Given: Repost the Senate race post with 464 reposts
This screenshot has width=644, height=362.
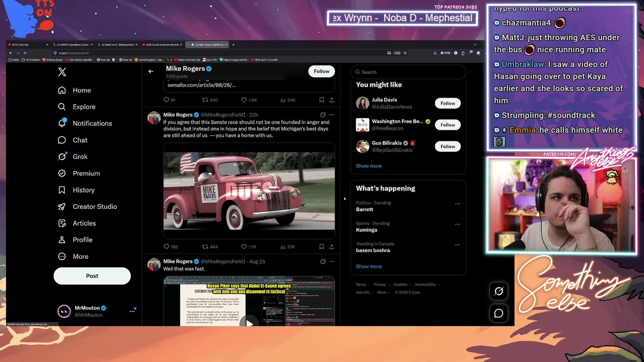Looking at the screenshot, I should (x=210, y=247).
